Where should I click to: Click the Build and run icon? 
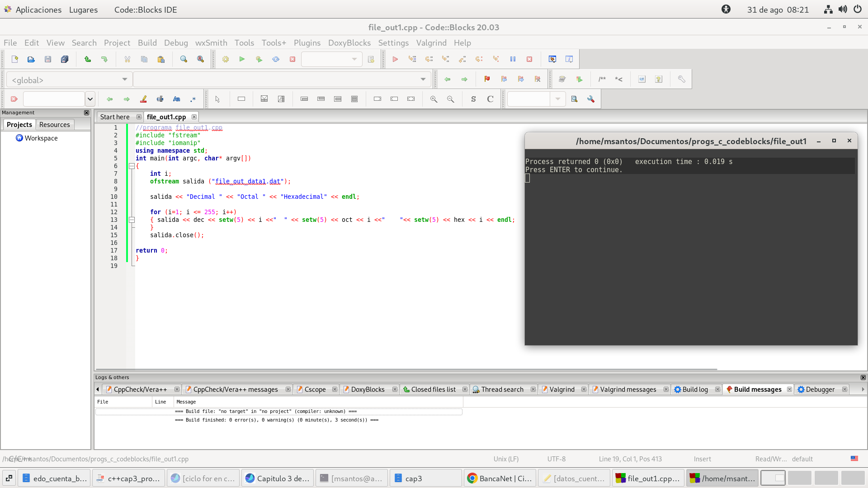point(259,59)
